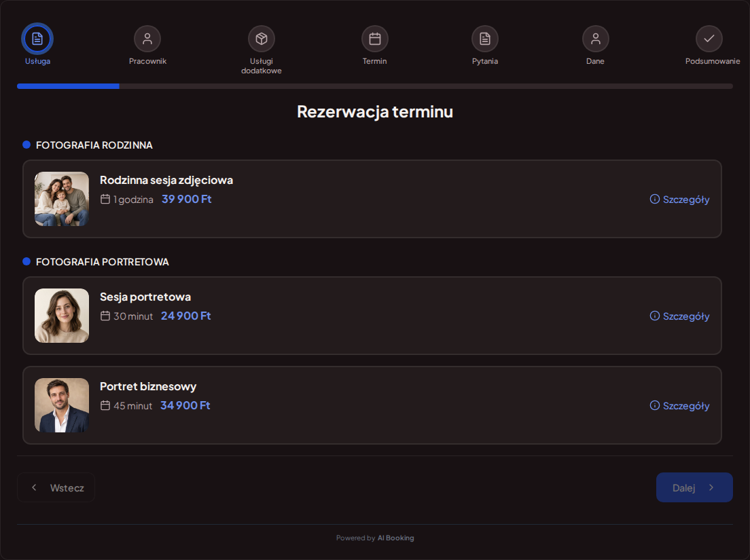Screen dimensions: 750x560
Task: Select the Sesja portretowa title
Action: [x=145, y=297]
